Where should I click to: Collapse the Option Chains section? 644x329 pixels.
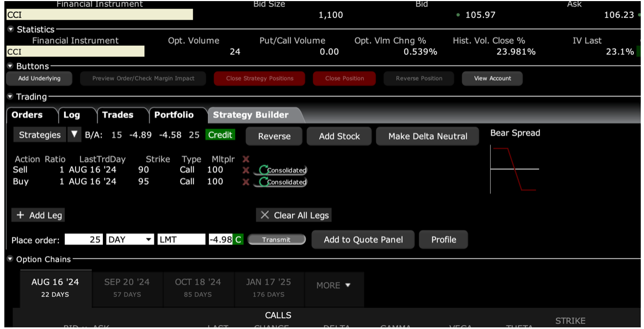(x=10, y=259)
